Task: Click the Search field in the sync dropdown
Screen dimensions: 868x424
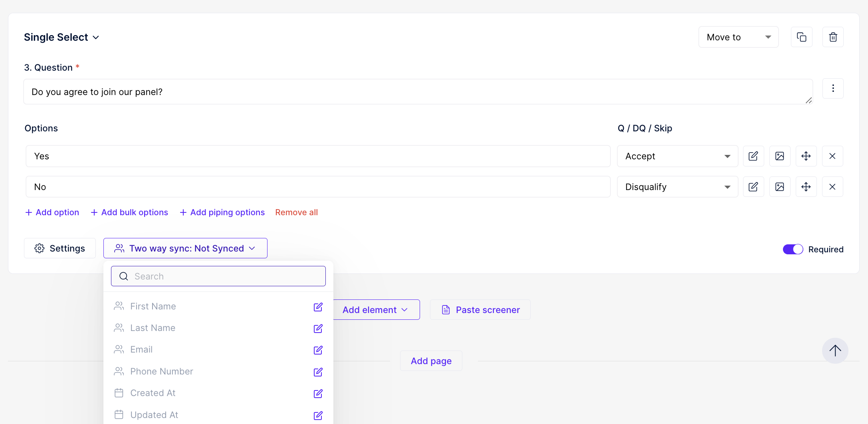Action: click(x=218, y=276)
